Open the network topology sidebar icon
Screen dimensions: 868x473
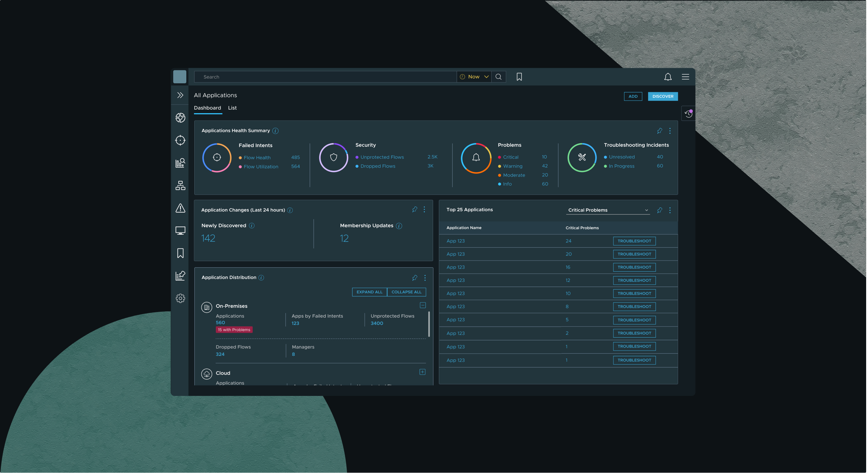click(x=180, y=185)
